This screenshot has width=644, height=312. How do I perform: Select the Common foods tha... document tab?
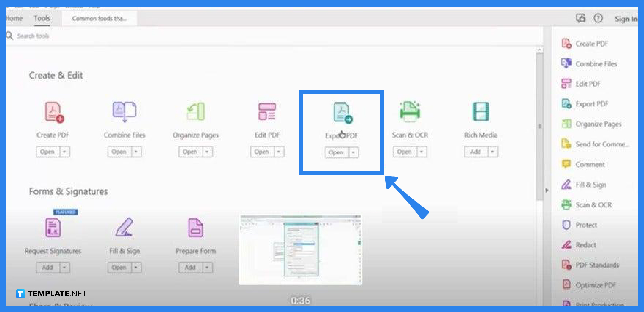99,18
